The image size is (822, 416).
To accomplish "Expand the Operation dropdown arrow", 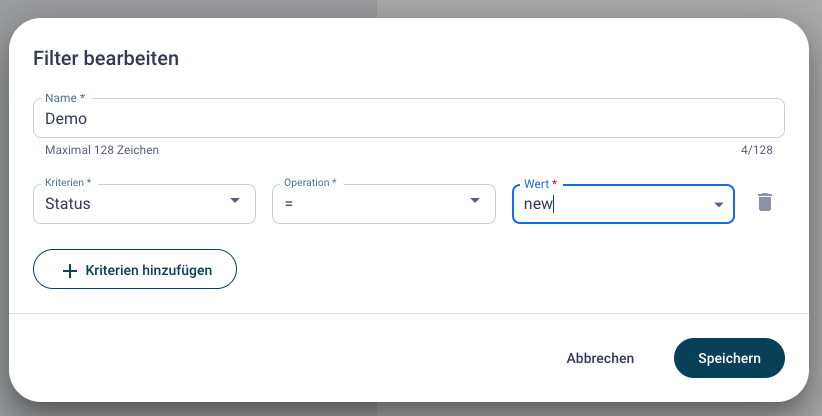I will (x=475, y=201).
